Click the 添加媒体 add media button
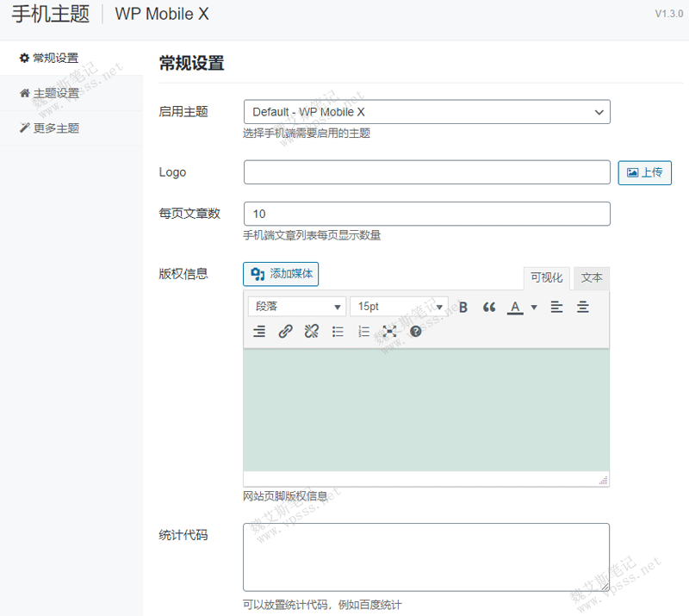Screen dimensions: 689x616 pos(281,274)
